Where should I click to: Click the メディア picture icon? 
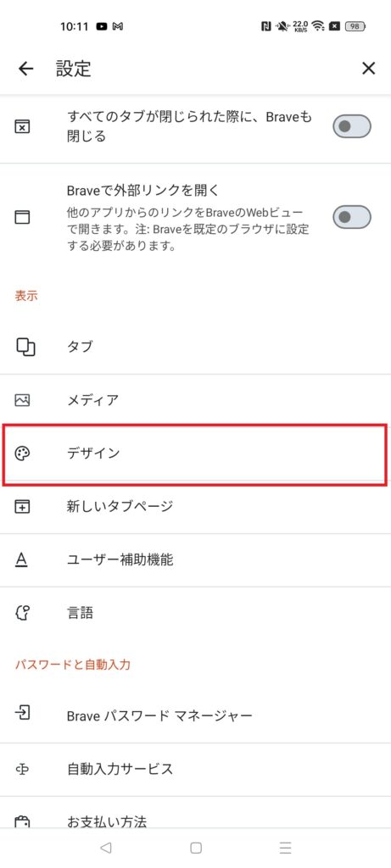(x=22, y=400)
